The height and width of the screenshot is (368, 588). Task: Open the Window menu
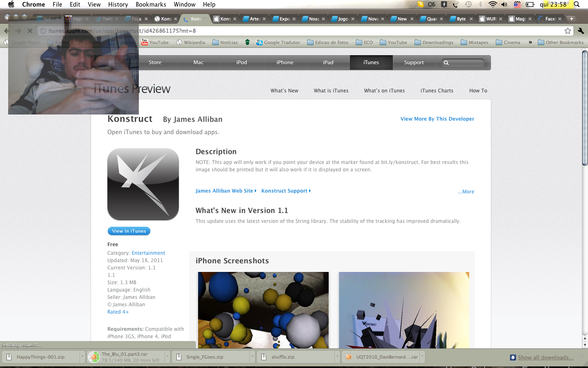[185, 4]
